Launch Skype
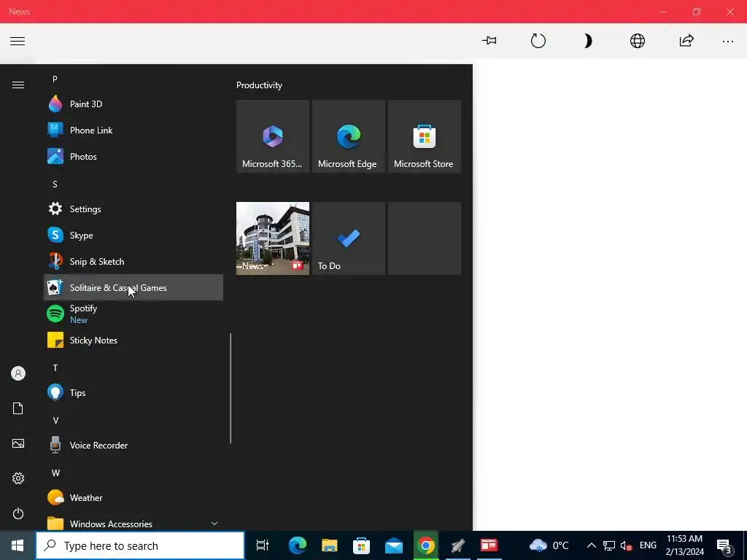 point(133,235)
